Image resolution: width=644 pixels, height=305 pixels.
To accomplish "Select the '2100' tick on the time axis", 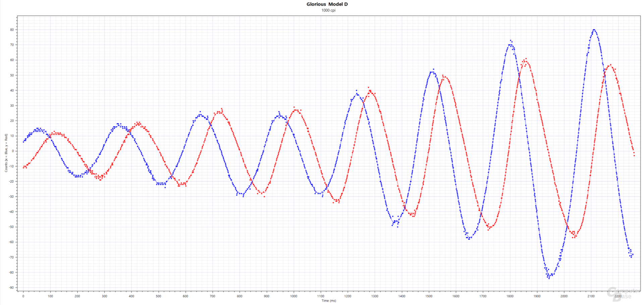I will click(x=591, y=296).
